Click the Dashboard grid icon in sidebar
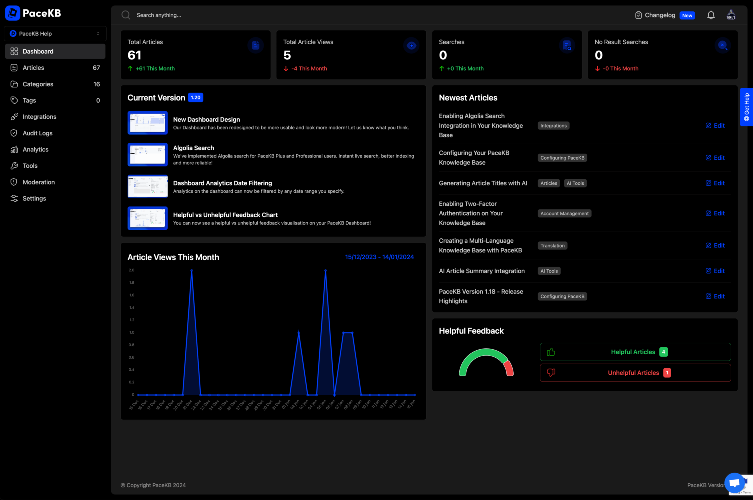 tap(14, 51)
